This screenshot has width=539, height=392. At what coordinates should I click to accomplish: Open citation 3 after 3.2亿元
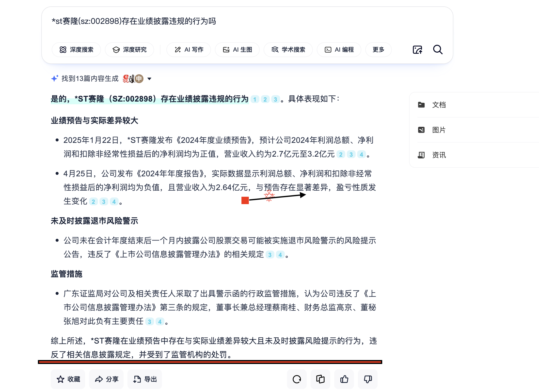[351, 154]
